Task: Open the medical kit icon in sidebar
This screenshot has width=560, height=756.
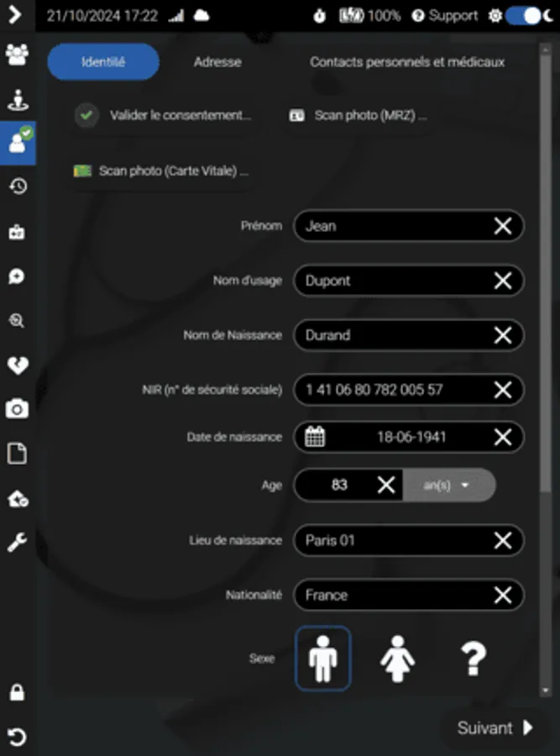Action: (x=17, y=233)
